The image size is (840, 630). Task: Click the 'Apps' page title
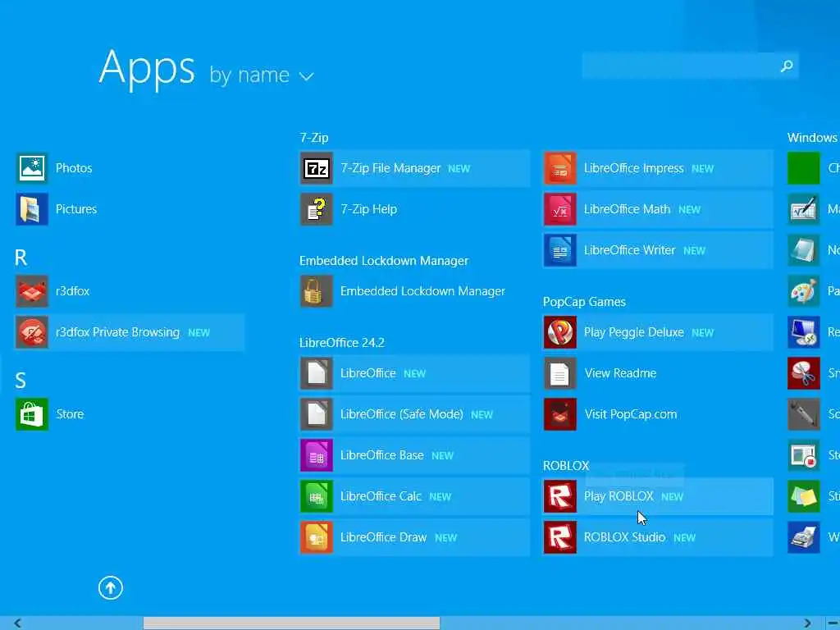click(x=147, y=68)
